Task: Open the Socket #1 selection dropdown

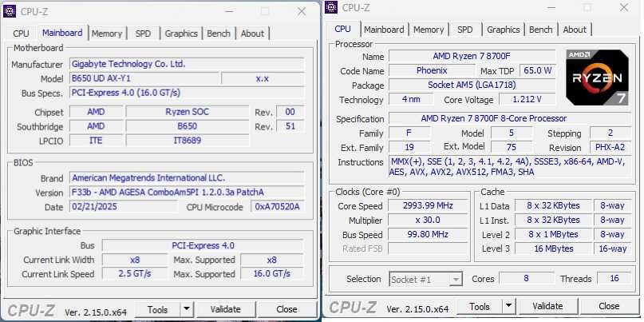Action: coord(425,280)
